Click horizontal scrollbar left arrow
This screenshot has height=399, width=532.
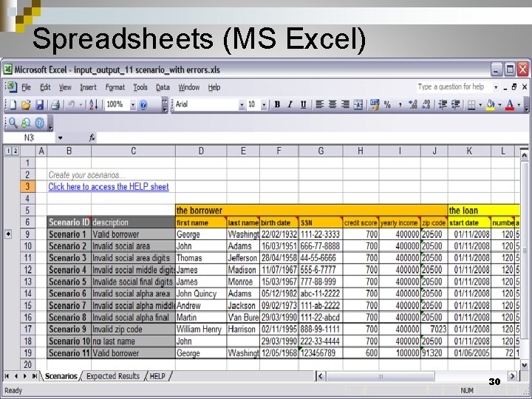[321, 376]
